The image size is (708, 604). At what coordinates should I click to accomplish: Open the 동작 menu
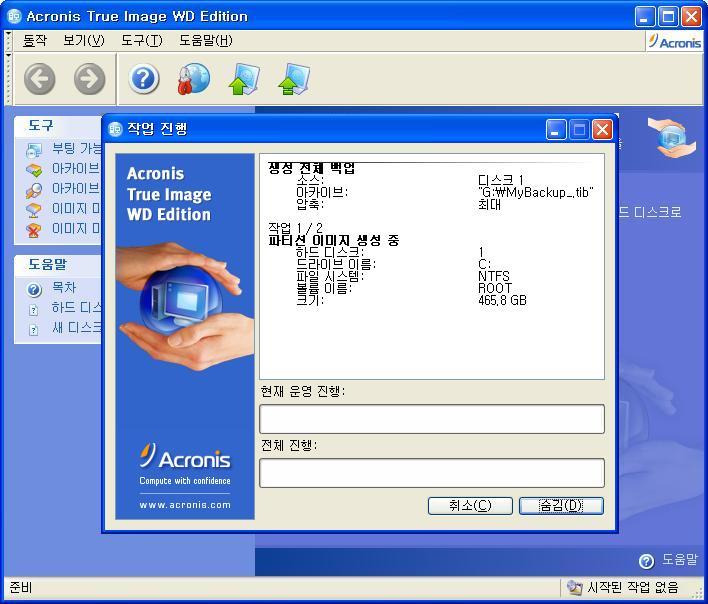pos(35,41)
